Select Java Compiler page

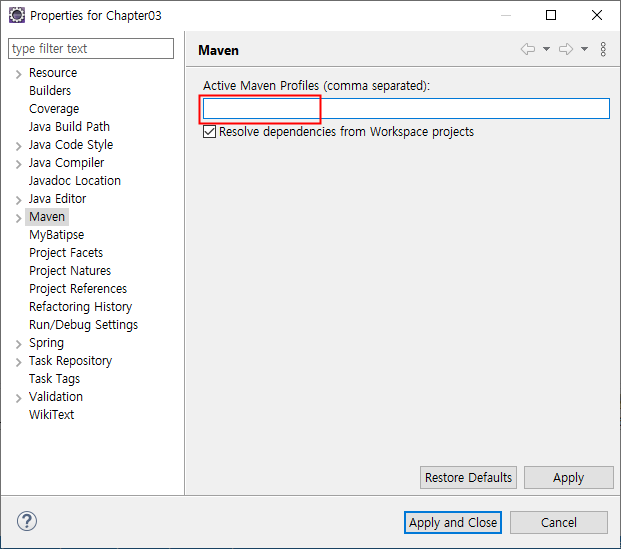[66, 163]
